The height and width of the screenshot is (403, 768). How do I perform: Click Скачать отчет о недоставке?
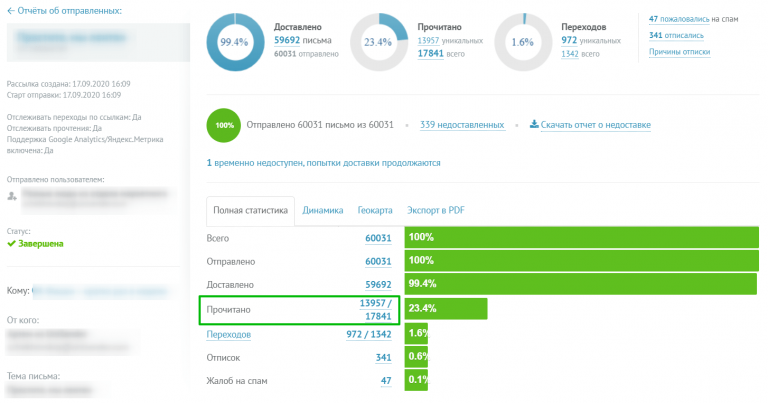pos(596,125)
